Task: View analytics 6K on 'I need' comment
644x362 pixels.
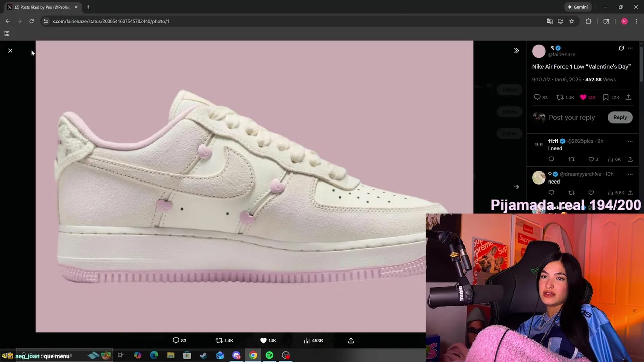Action: coord(614,159)
